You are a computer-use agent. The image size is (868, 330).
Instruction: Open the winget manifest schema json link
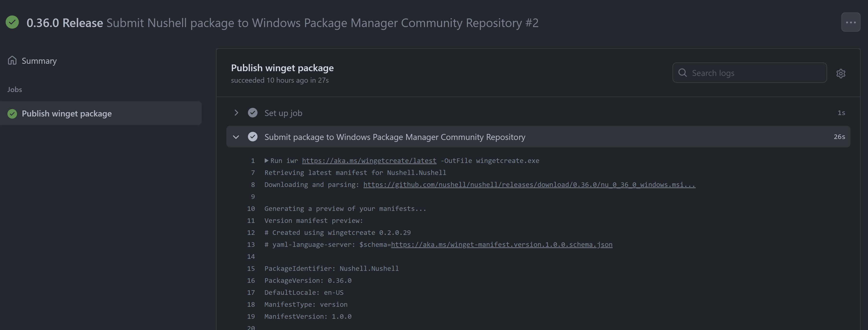coord(501,244)
